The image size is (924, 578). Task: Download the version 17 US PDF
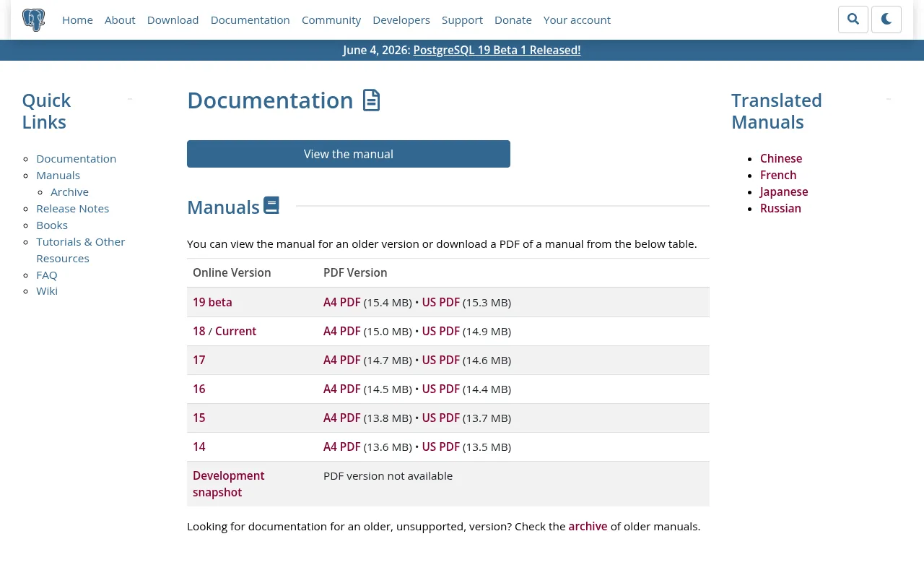[x=441, y=361]
